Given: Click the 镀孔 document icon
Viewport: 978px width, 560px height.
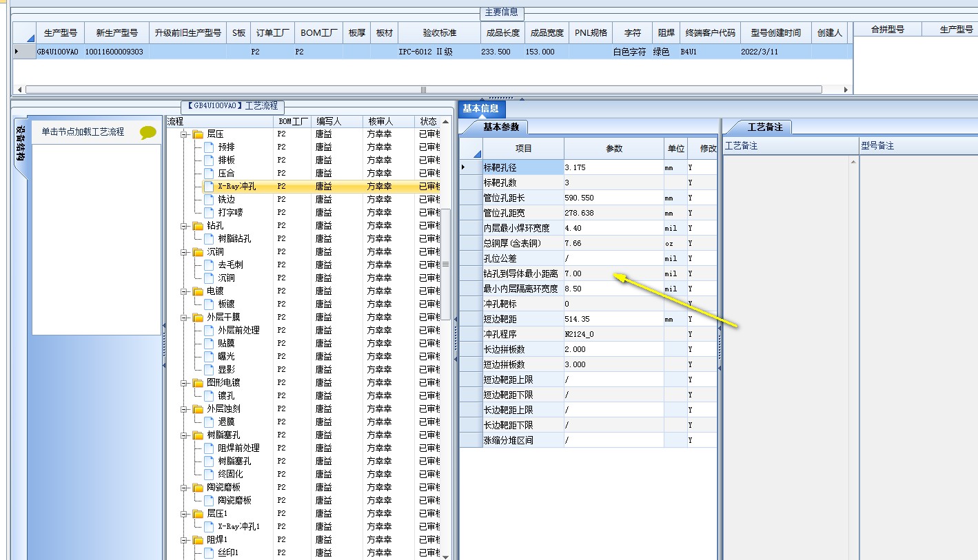Looking at the screenshot, I should [209, 396].
